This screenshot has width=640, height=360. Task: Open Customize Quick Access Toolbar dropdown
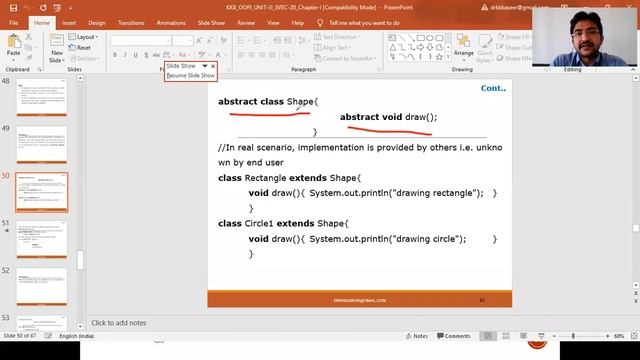coord(70,8)
